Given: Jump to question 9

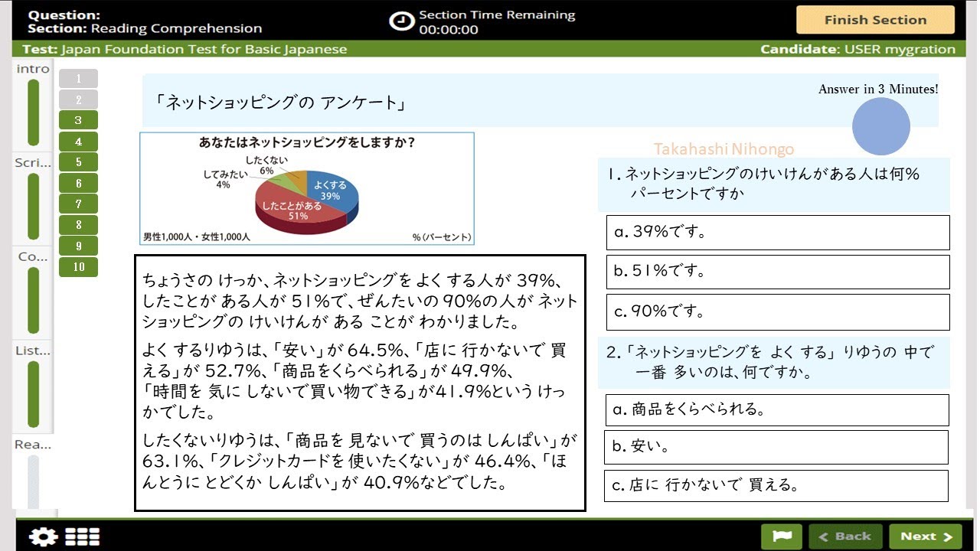Looking at the screenshot, I should click(x=78, y=246).
